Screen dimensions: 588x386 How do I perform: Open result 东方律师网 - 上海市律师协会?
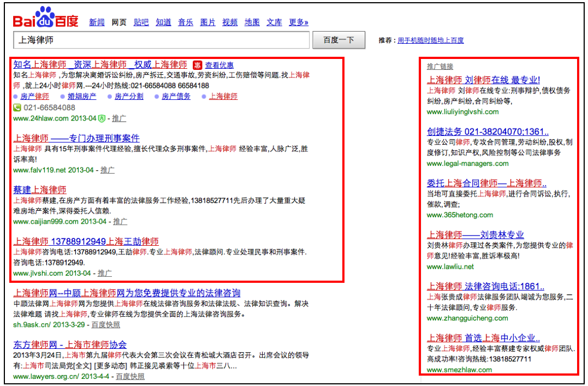click(70, 345)
